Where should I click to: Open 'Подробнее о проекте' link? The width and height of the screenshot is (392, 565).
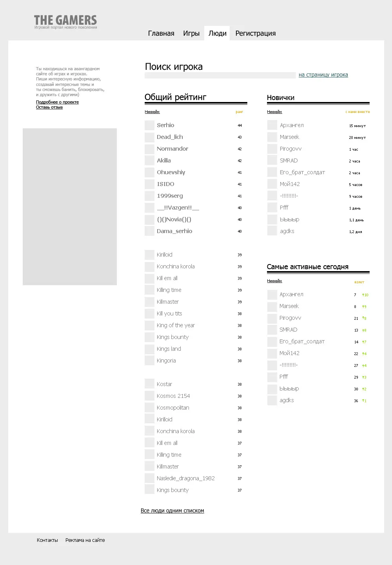coord(57,102)
